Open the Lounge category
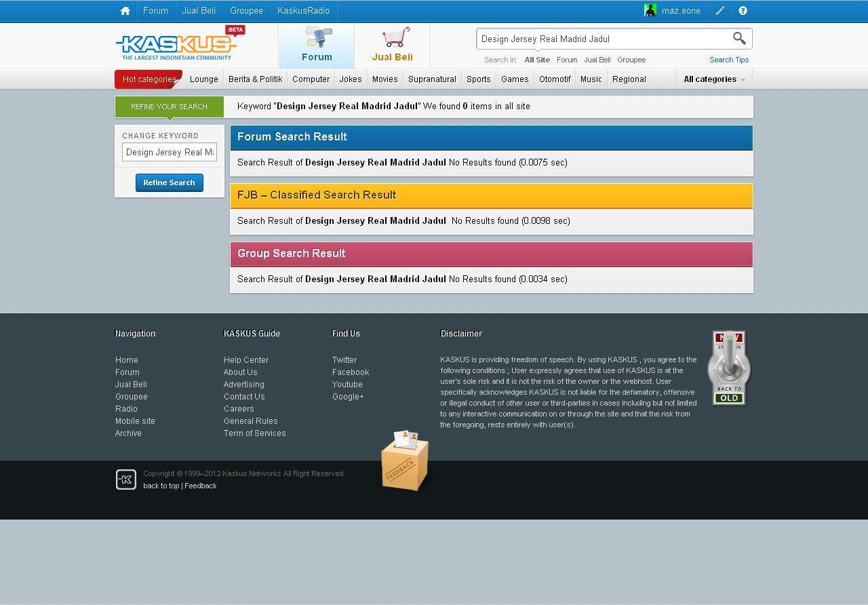The image size is (868, 605). pyautogui.click(x=204, y=79)
